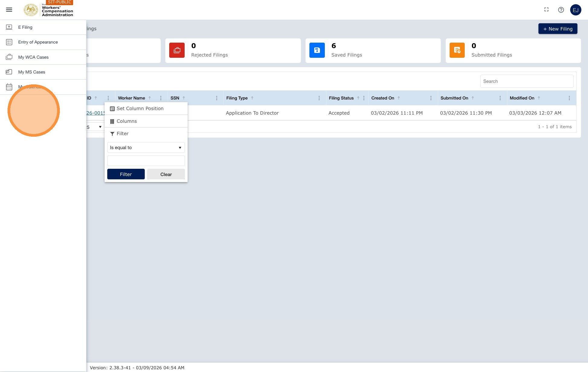Image resolution: width=588 pixels, height=372 pixels.
Task: Click the Rejected Filings label
Action: tap(209, 55)
